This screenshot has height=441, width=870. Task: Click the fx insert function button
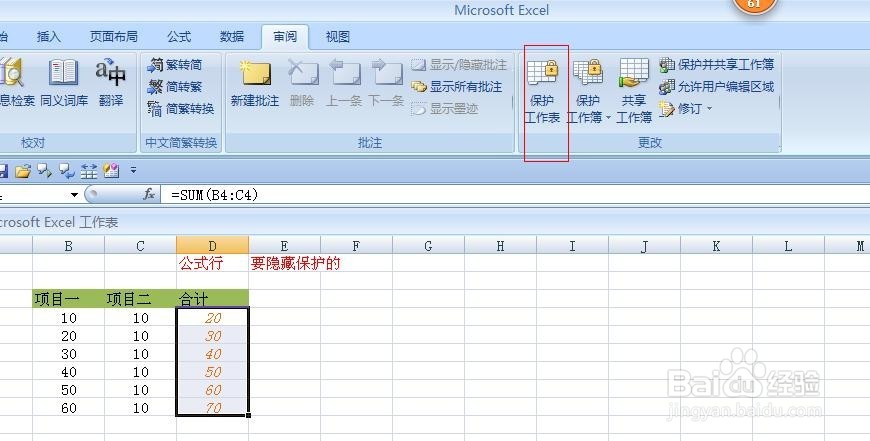tap(149, 194)
